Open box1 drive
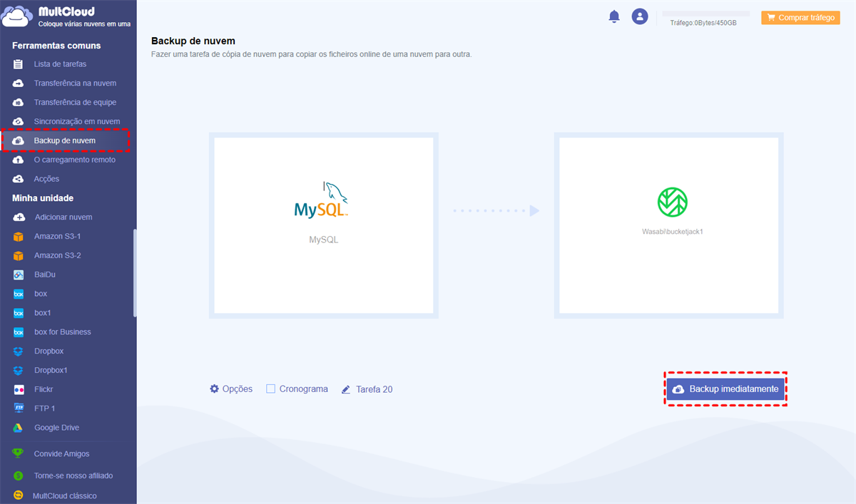The image size is (856, 504). pos(43,313)
